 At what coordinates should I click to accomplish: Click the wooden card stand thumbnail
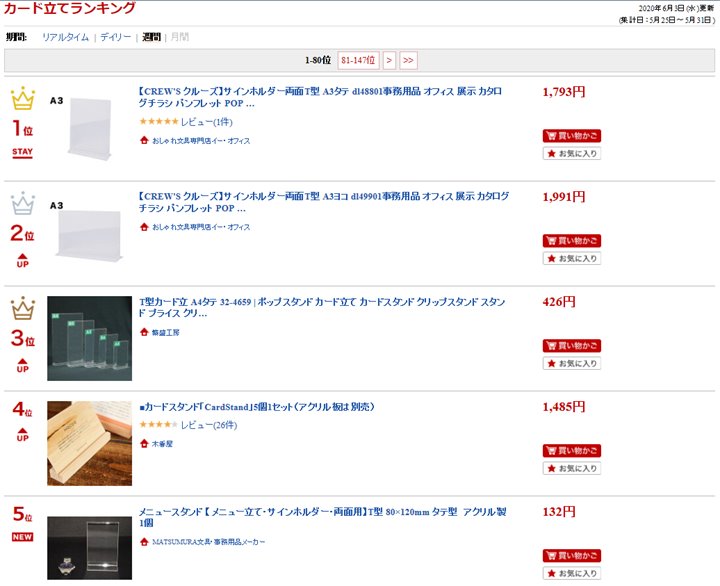click(90, 443)
